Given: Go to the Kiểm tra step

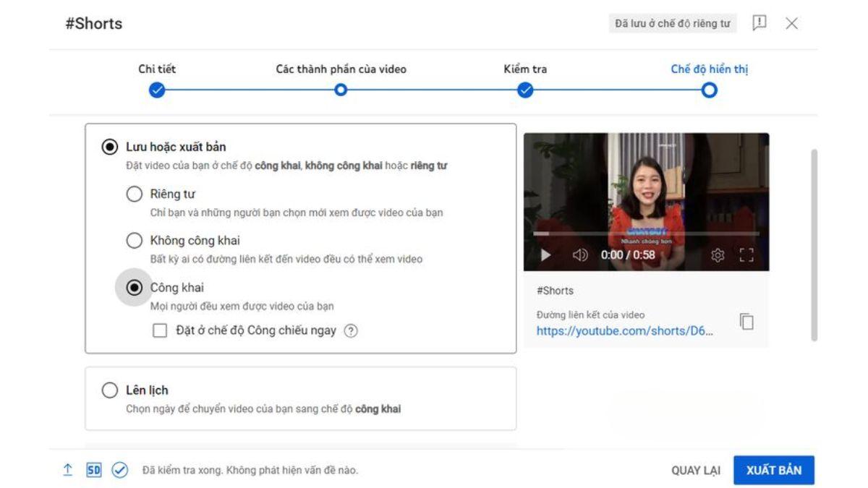Looking at the screenshot, I should [x=525, y=90].
